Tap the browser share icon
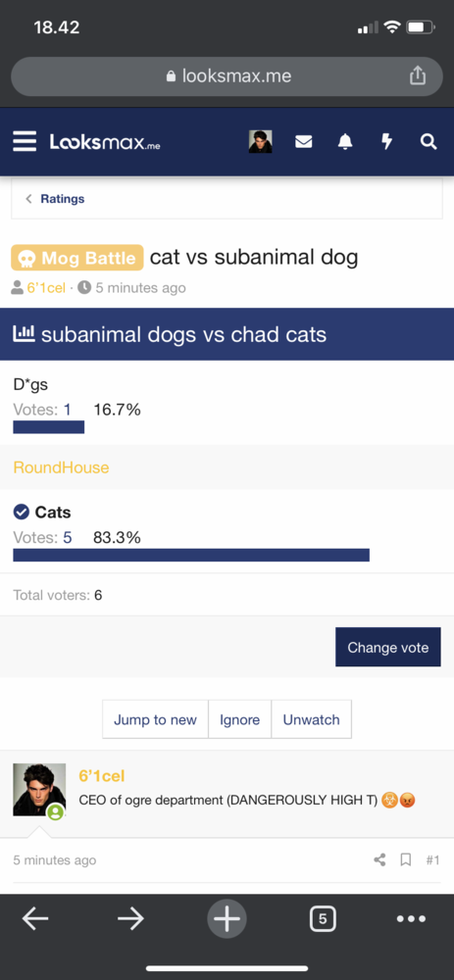Viewport: 454px width, 980px height. [x=417, y=75]
